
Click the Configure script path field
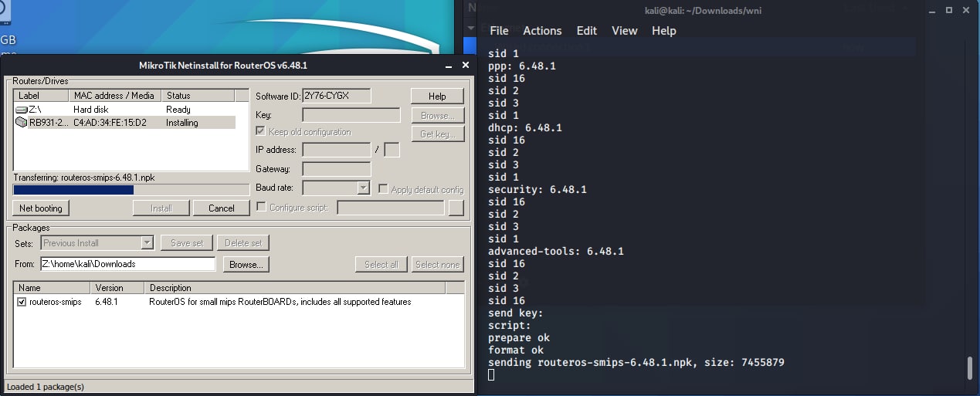391,207
